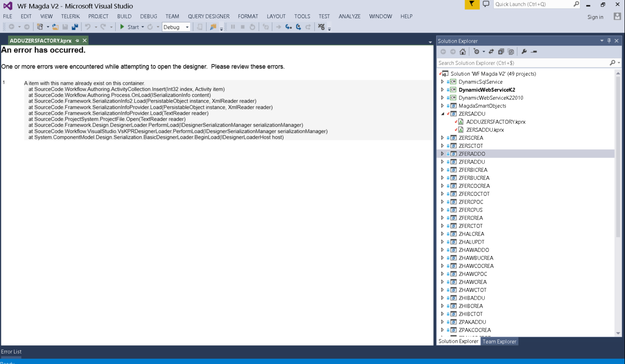Click the ZFERBICREA project icon
The height and width of the screenshot is (364, 625).
click(x=453, y=170)
